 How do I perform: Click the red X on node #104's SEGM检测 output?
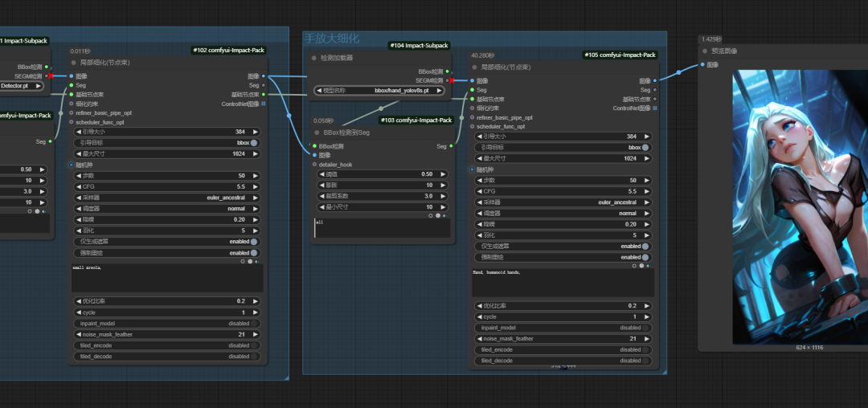coord(452,80)
